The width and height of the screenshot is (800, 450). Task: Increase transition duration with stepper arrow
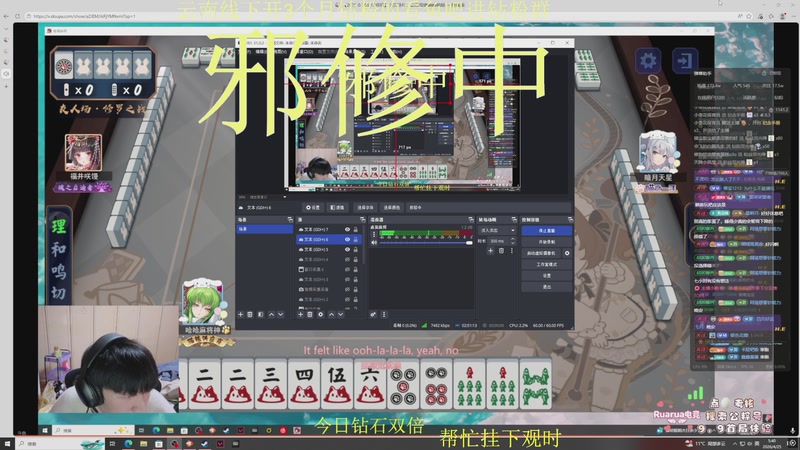[x=513, y=239]
